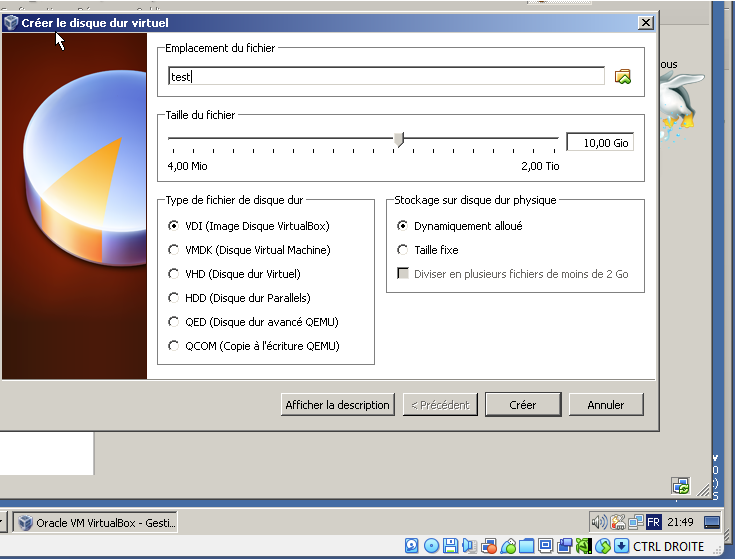
Task: Open Oracle VM VirtualBox taskbar item
Action: pos(95,522)
